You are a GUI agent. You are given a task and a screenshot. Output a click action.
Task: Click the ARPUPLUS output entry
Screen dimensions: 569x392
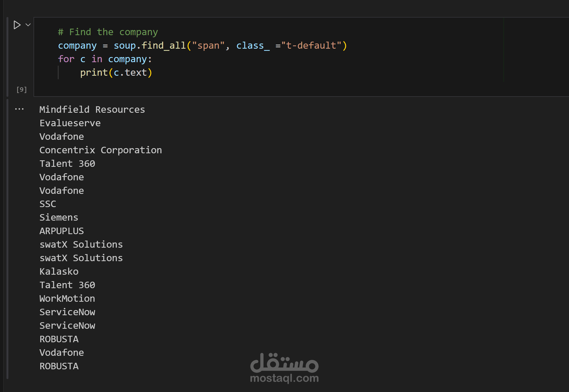pos(62,231)
